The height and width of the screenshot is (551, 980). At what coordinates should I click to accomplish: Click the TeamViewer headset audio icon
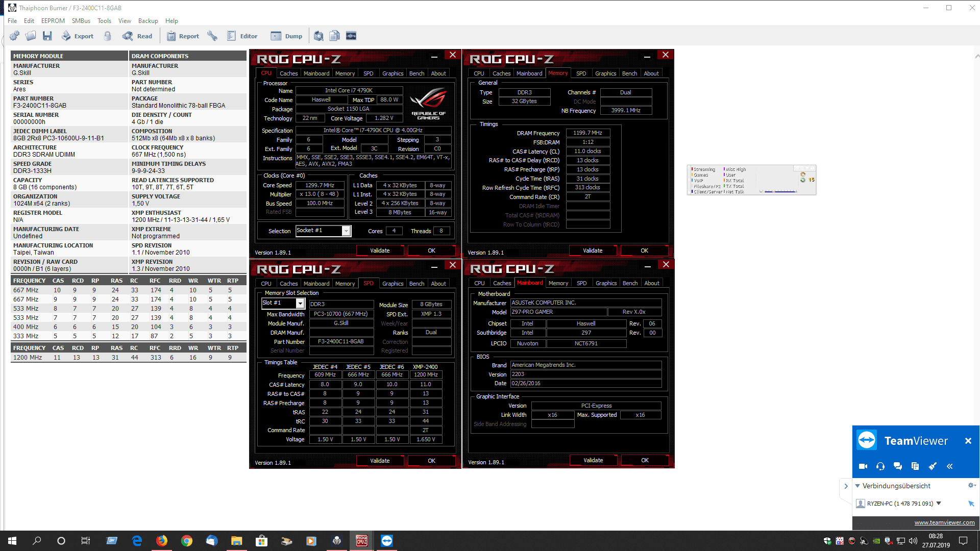tap(880, 466)
